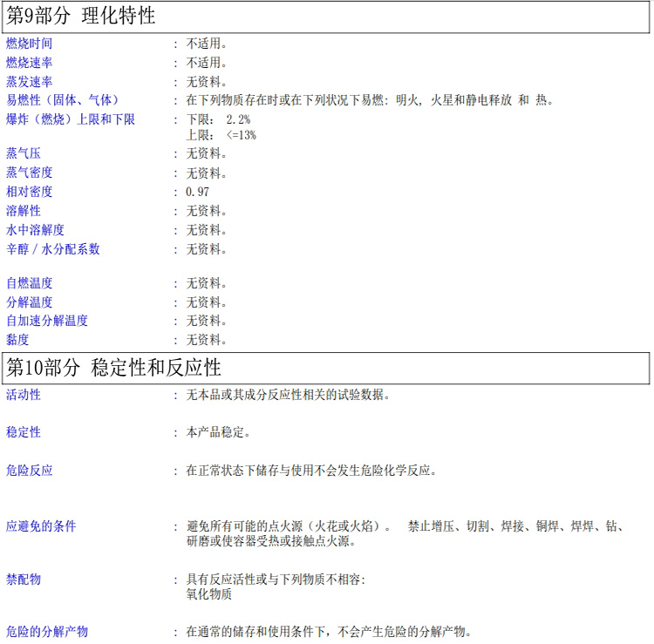
Task: Select the 活动性 label
Action: pos(24,395)
